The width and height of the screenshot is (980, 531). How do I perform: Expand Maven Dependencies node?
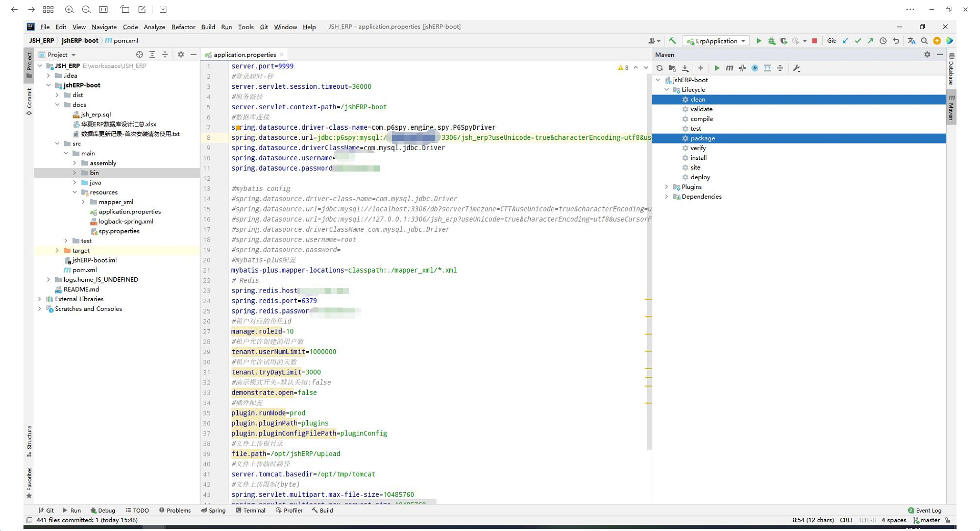(667, 197)
